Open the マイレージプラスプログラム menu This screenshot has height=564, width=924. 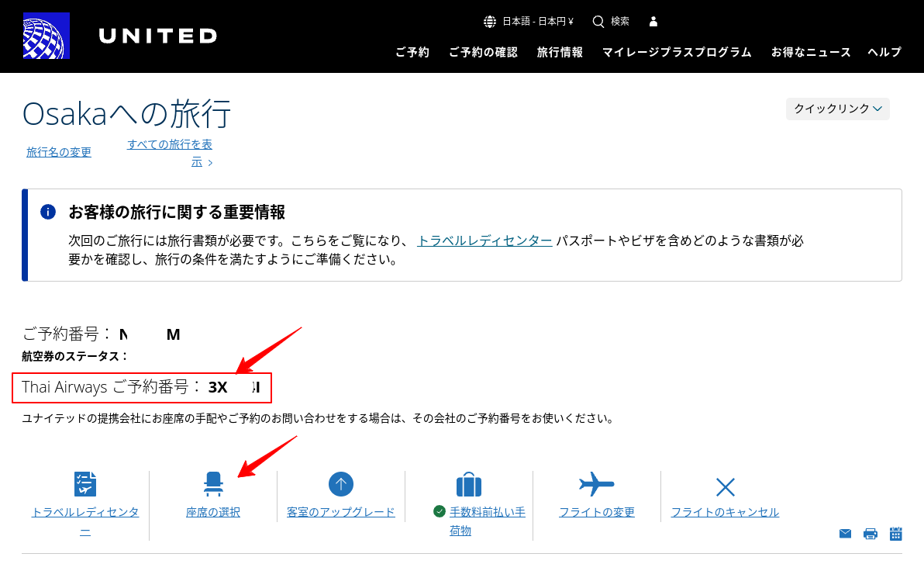coord(677,53)
